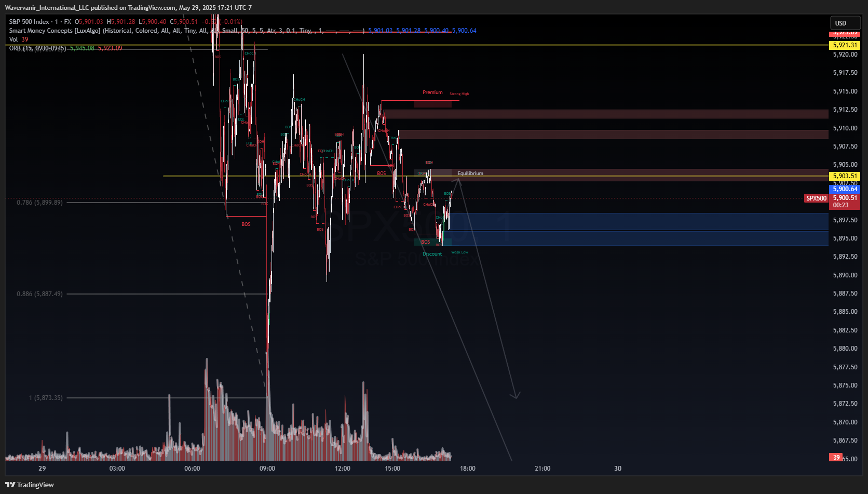The image size is (868, 494).
Task: Click the yellow 5,903.51 price label
Action: point(845,176)
